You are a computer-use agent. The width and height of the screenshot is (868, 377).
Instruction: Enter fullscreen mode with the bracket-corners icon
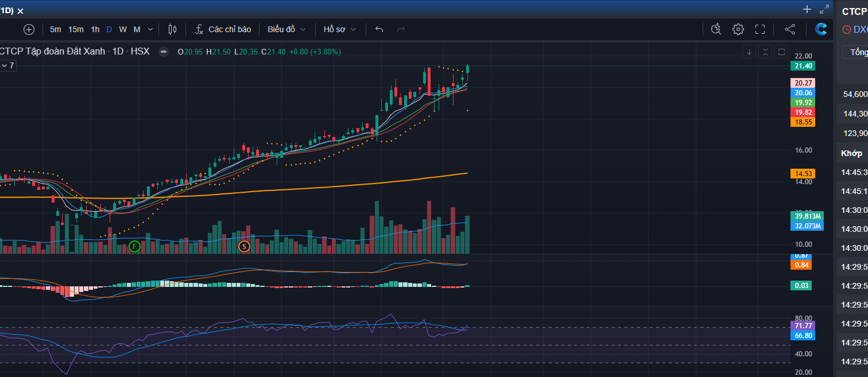[x=760, y=29]
